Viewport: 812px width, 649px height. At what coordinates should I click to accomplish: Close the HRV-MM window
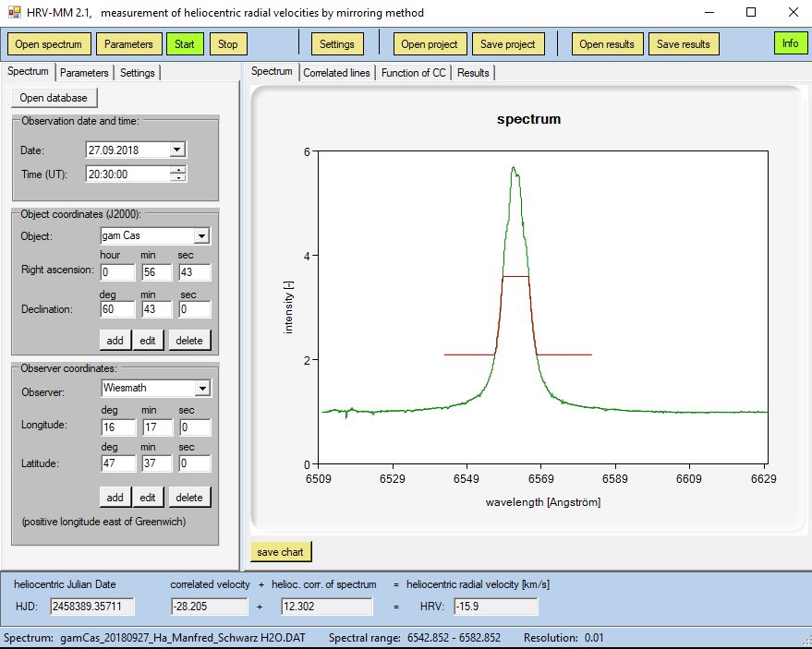point(793,12)
